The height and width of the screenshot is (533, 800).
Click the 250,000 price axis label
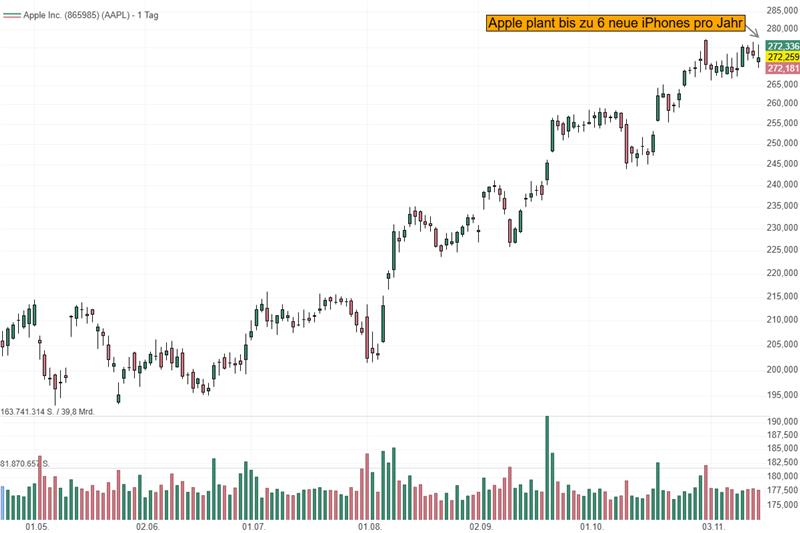coord(782,143)
